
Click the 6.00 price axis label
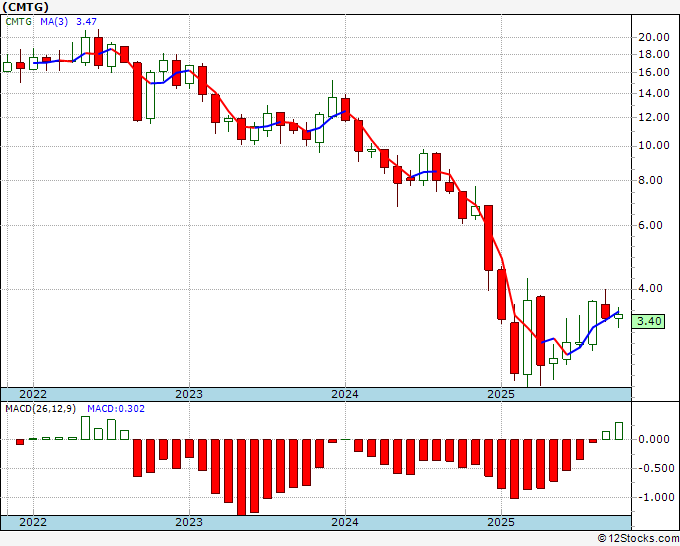click(651, 226)
